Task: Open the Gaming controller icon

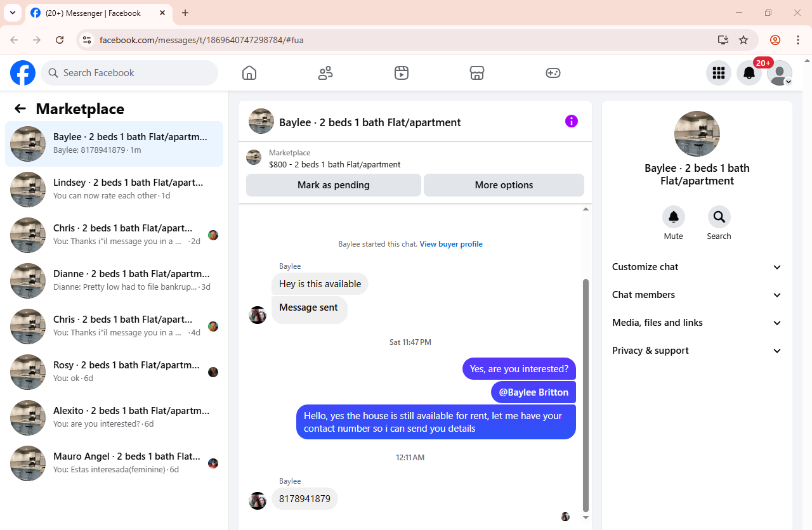Action: point(553,73)
